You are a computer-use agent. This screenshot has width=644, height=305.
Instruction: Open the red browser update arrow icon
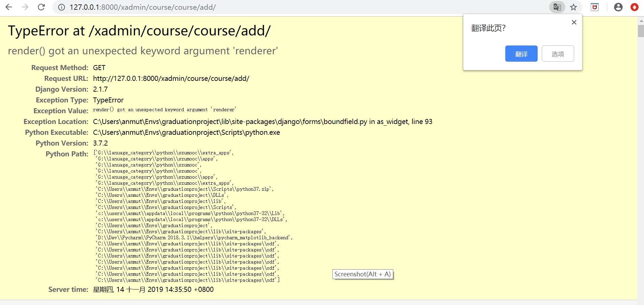point(635,7)
